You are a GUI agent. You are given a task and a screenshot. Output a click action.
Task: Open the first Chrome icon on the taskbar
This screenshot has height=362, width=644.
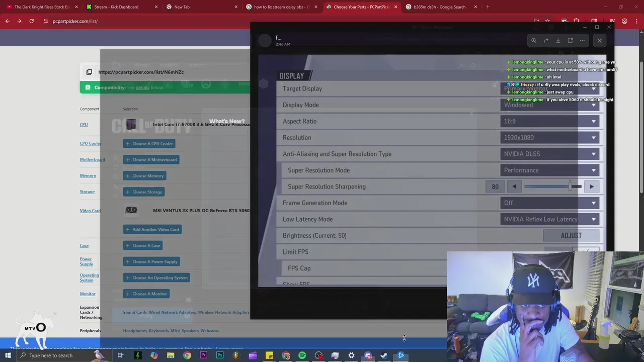[x=187, y=355]
